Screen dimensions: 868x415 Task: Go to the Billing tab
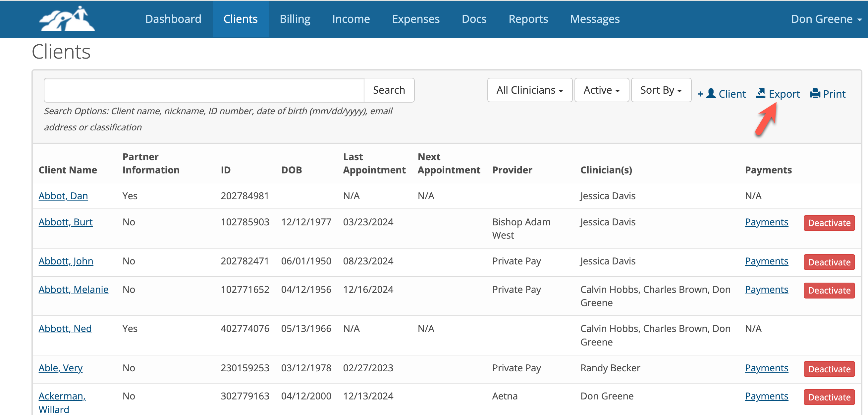tap(295, 19)
